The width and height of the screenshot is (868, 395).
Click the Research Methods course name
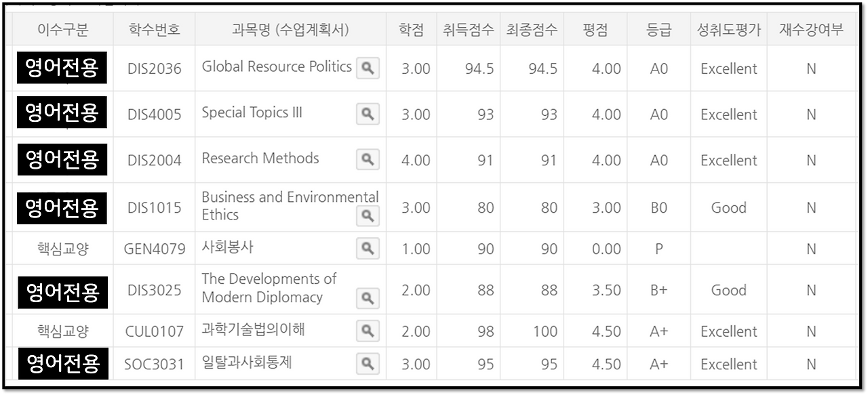point(260,159)
